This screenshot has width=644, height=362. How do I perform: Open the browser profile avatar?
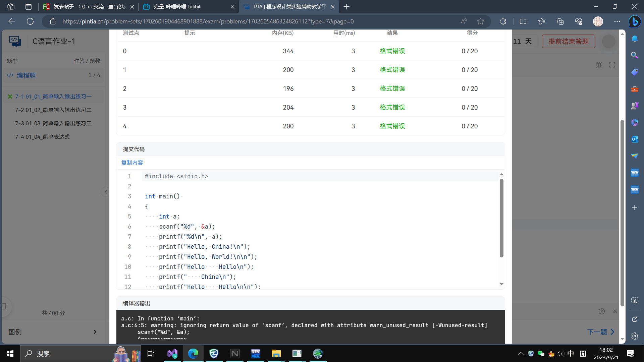(598, 21)
